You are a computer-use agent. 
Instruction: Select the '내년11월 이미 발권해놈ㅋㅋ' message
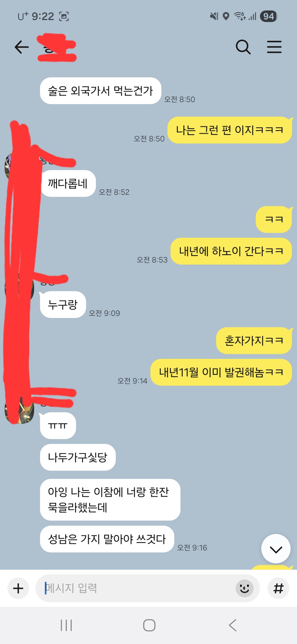tap(221, 372)
